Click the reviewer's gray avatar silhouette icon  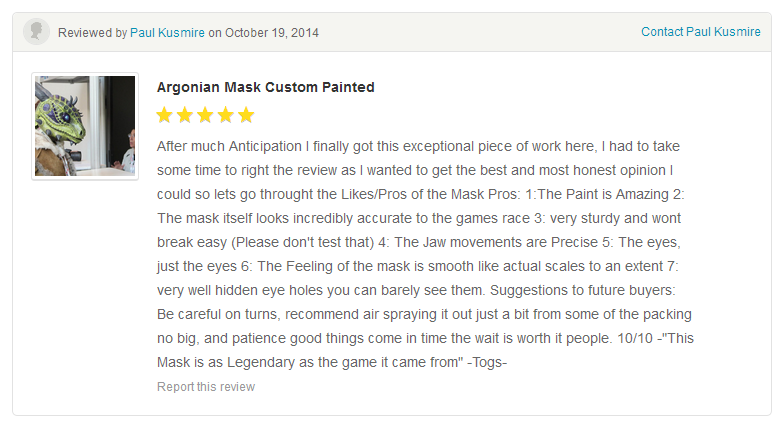pos(36,32)
